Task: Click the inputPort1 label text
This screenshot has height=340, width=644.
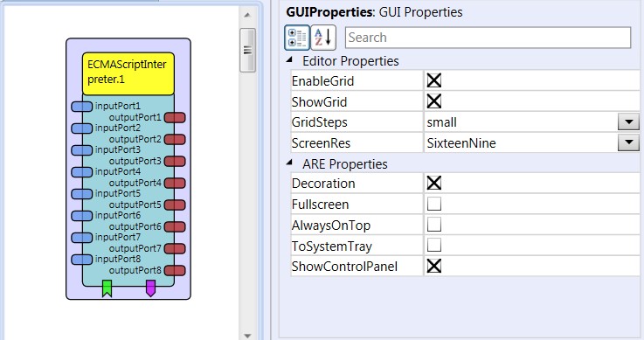Action: click(x=117, y=106)
